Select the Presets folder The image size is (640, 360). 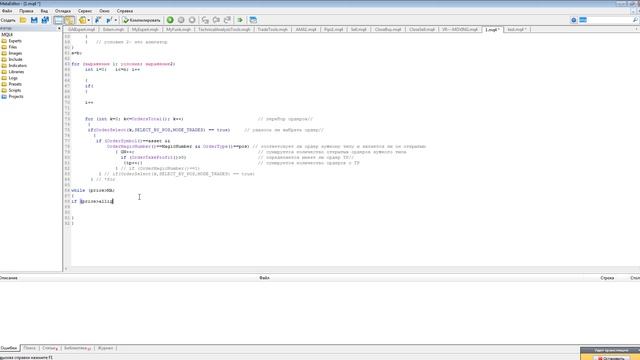[15, 84]
